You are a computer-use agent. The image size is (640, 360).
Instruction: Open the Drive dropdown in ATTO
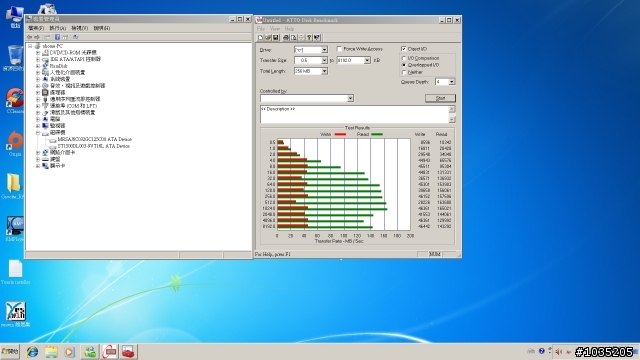click(x=324, y=50)
